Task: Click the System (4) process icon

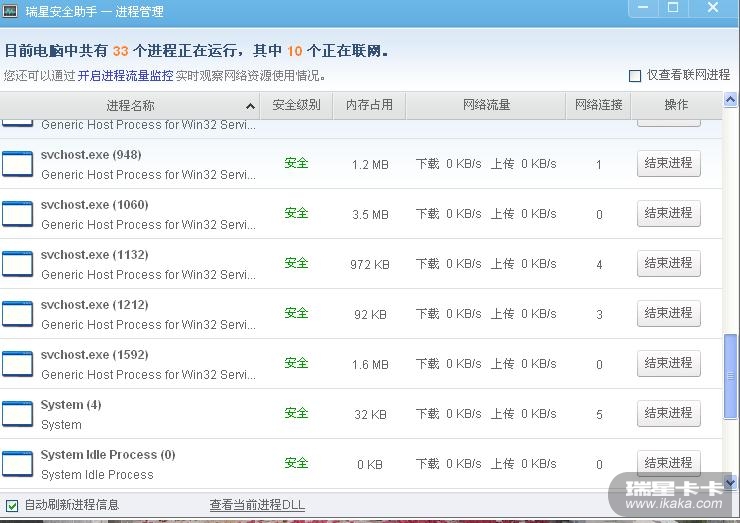Action: pos(17,414)
